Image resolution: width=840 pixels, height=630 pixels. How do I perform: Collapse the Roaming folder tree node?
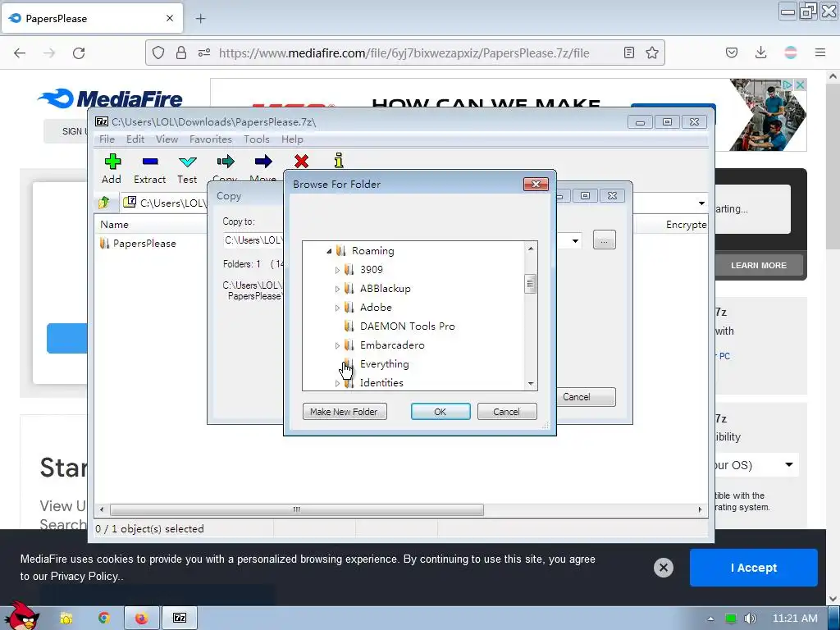pos(329,251)
